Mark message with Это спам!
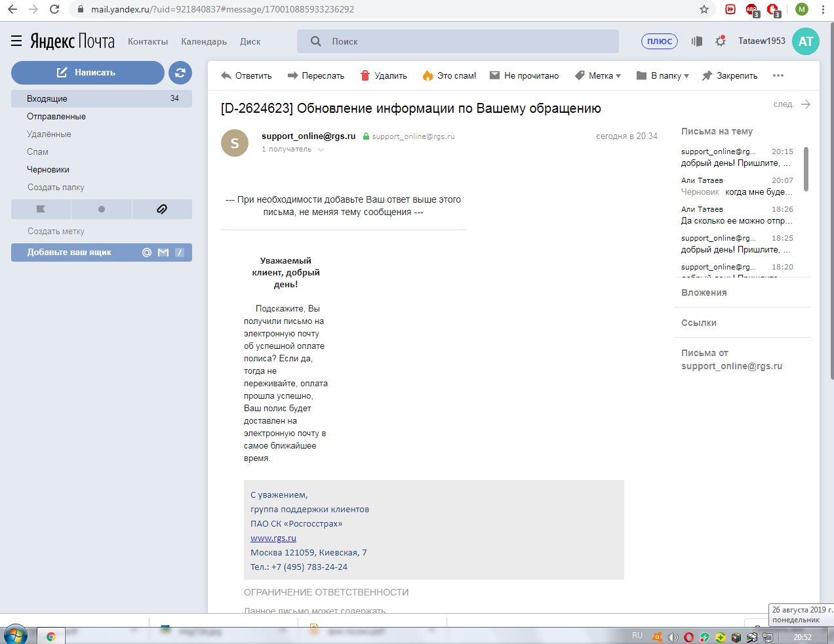The image size is (834, 644). pyautogui.click(x=449, y=75)
